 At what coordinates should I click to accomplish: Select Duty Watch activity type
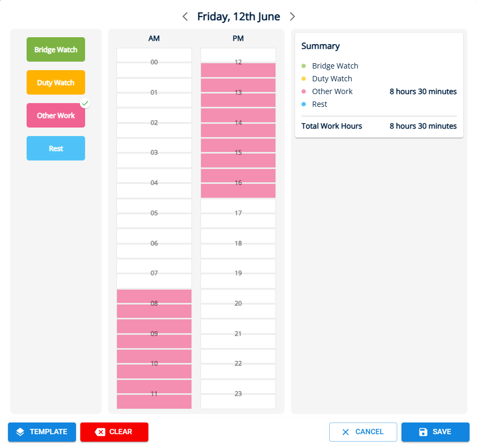click(56, 82)
